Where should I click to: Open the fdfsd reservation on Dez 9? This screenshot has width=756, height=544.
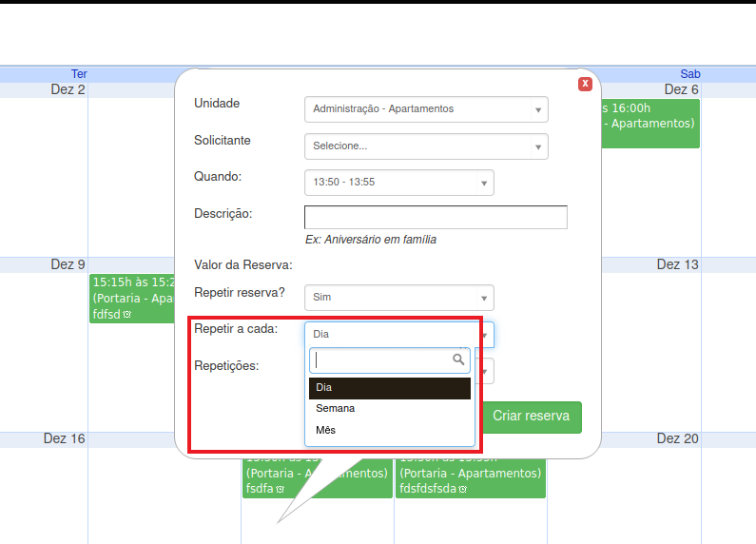(x=132, y=299)
